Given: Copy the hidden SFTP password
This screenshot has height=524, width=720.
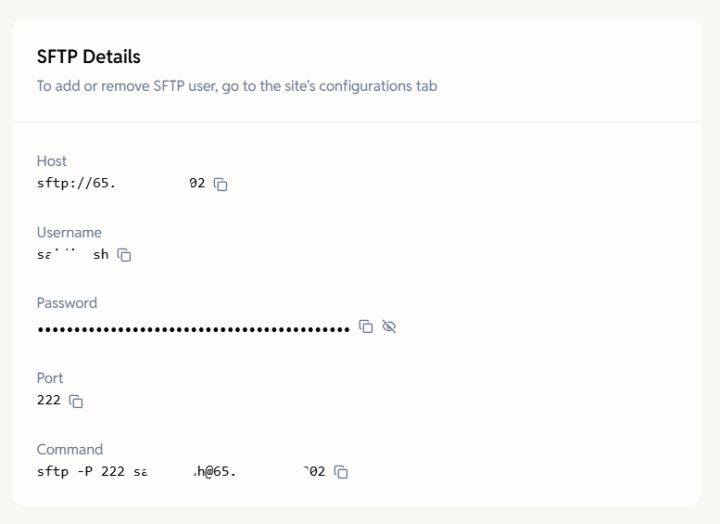Looking at the screenshot, I should 366,327.
